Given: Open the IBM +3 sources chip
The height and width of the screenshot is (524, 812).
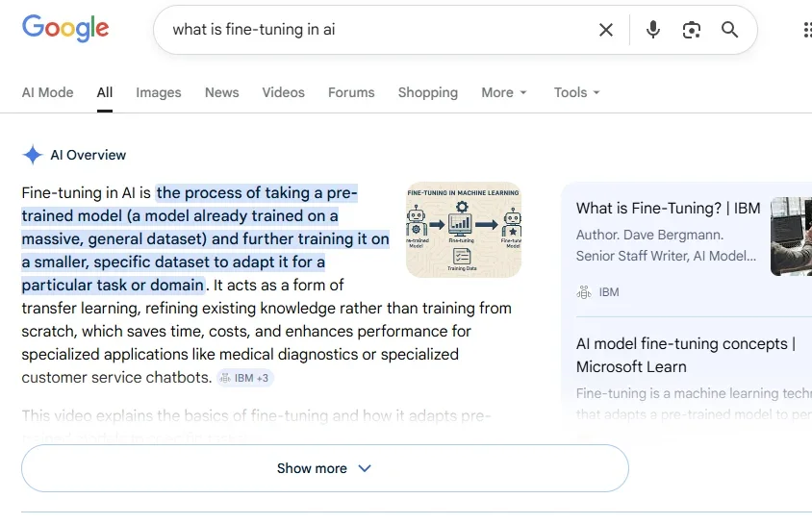Looking at the screenshot, I should pyautogui.click(x=245, y=378).
